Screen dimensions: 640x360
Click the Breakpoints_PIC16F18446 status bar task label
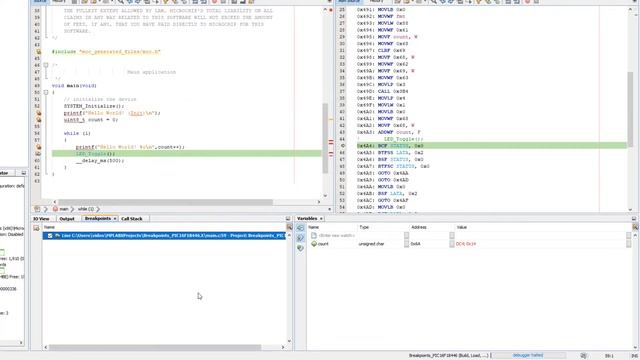tap(449, 356)
